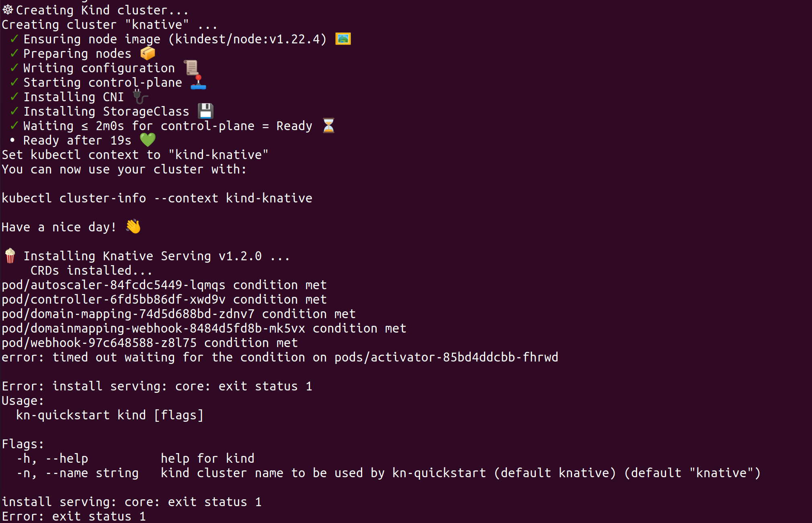Click the final Error: exit status 1 line

point(74,516)
